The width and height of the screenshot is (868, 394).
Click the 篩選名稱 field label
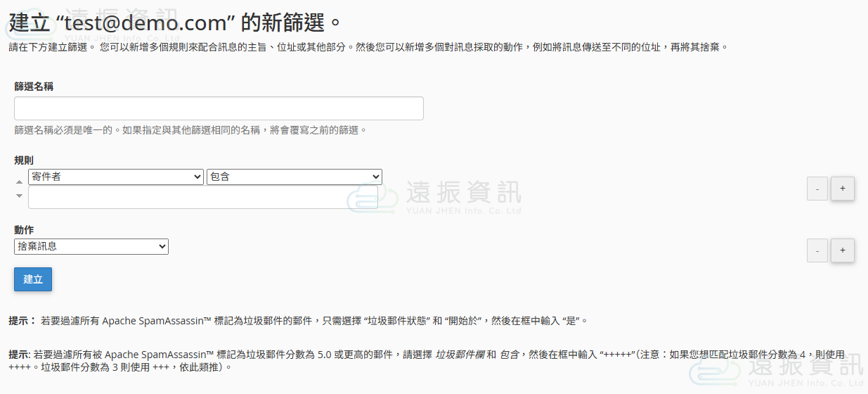coord(34,87)
